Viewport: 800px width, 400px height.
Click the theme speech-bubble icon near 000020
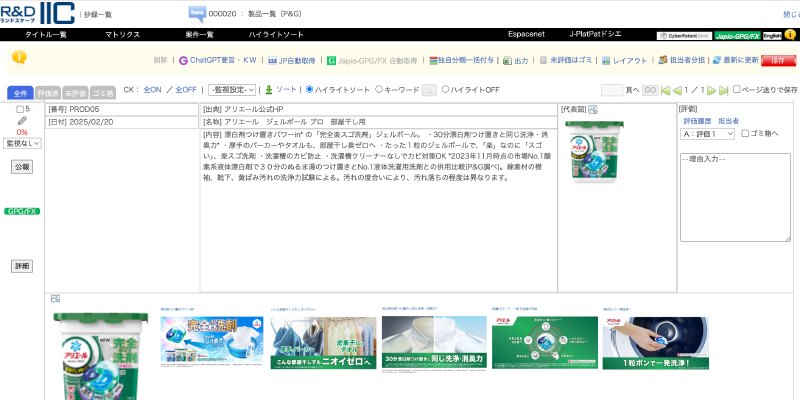[197, 14]
